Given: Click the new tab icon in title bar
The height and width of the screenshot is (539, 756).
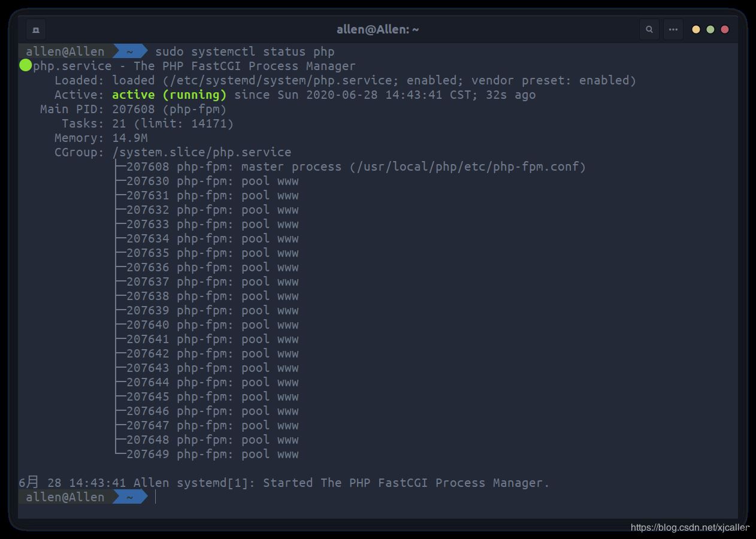Looking at the screenshot, I should [36, 29].
